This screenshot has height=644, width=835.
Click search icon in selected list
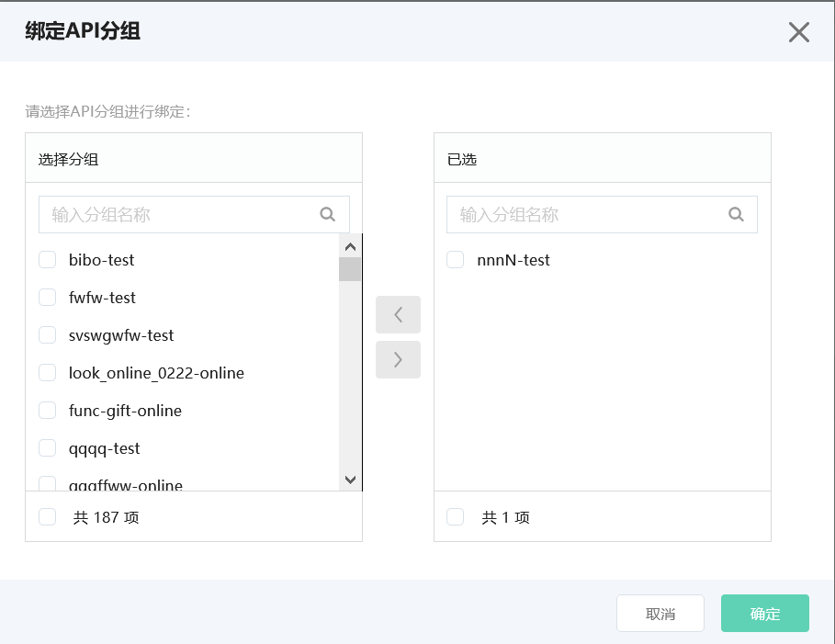(735, 214)
